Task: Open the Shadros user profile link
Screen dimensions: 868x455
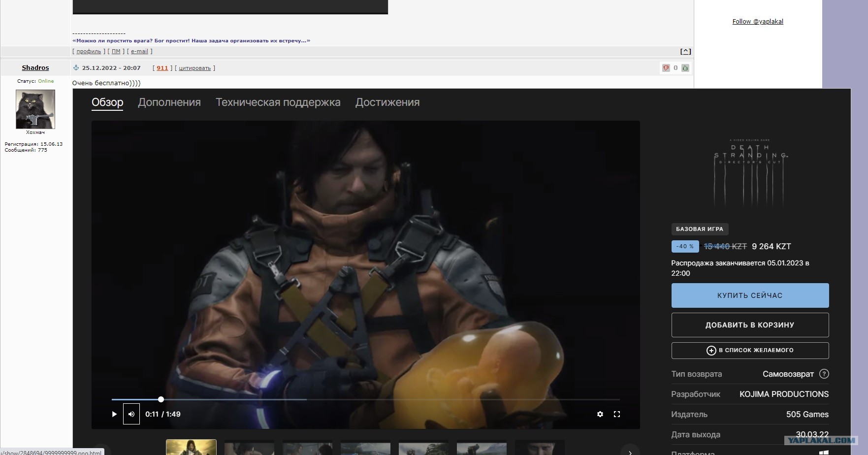Action: [35, 67]
